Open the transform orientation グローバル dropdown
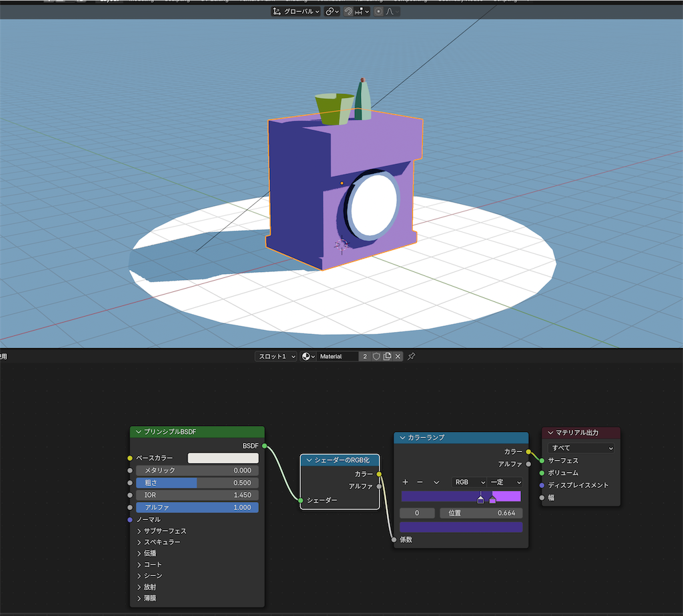Image resolution: width=683 pixels, height=616 pixels. pyautogui.click(x=295, y=11)
